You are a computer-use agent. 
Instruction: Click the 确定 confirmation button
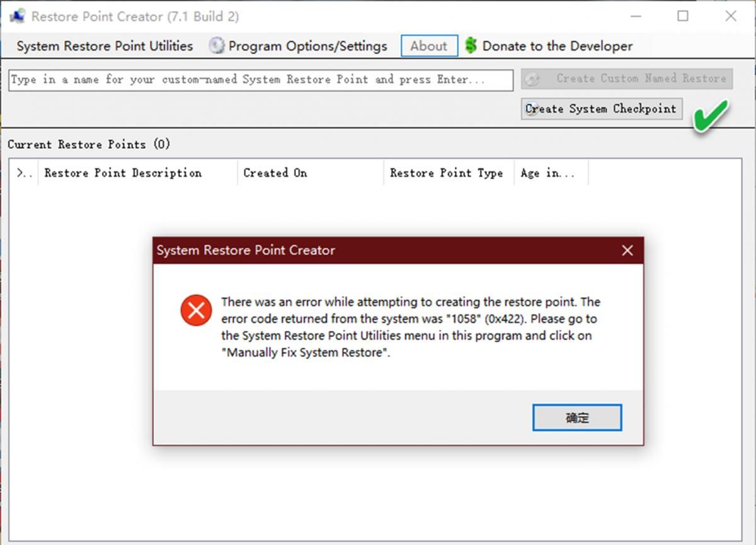tap(576, 418)
